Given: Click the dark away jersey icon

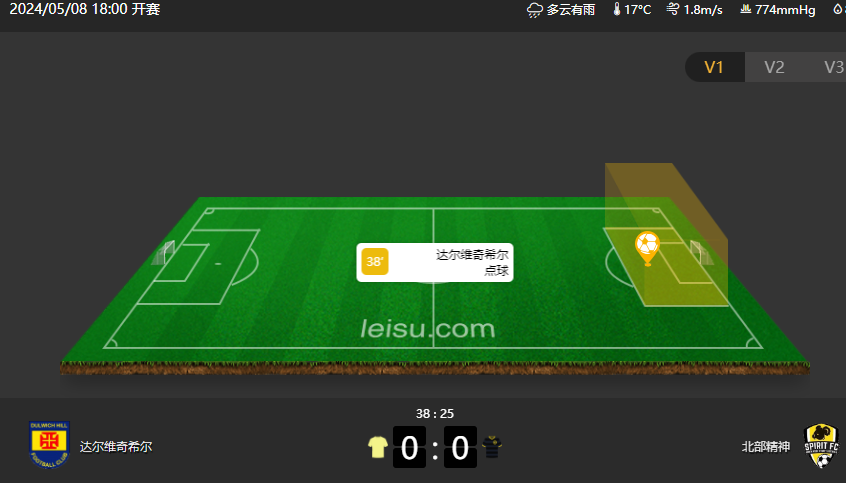Looking at the screenshot, I should [492, 447].
